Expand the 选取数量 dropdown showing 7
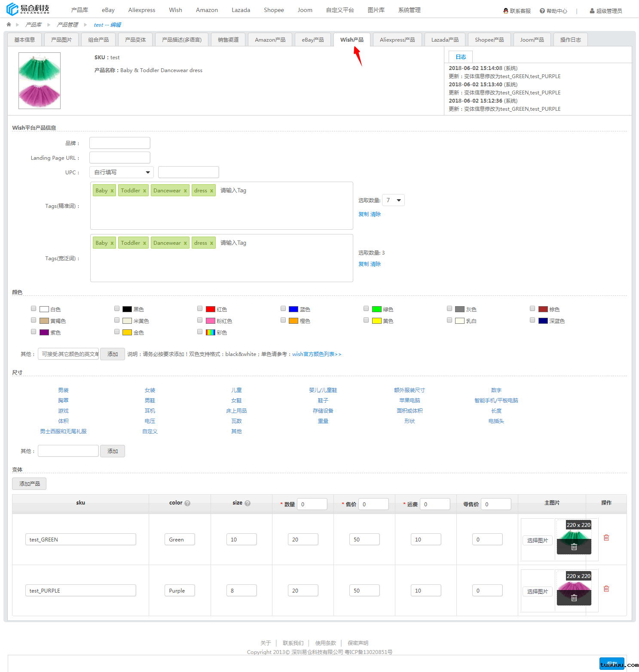Image resolution: width=639 pixels, height=672 pixels. coord(393,200)
